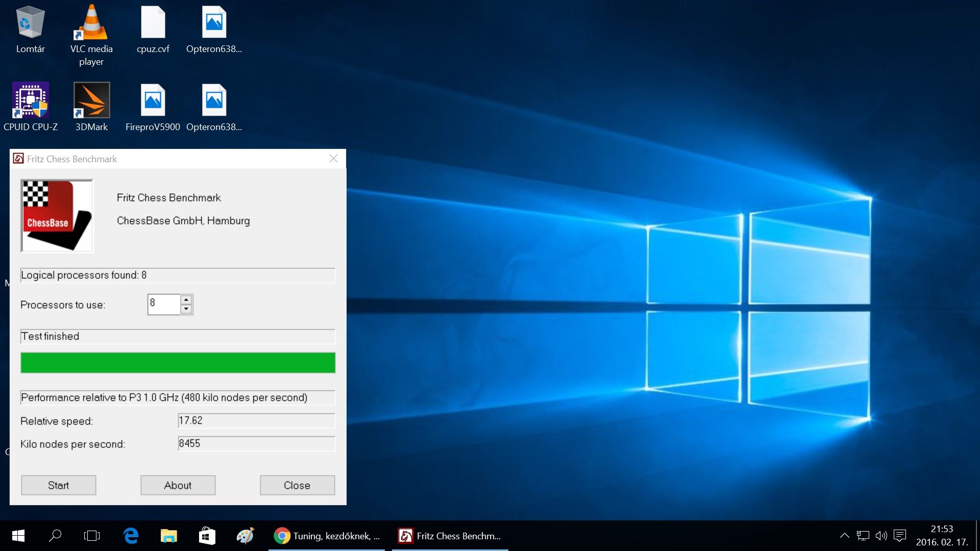The width and height of the screenshot is (980, 551).
Task: Open the Windows Store from the taskbar
Action: click(x=207, y=536)
